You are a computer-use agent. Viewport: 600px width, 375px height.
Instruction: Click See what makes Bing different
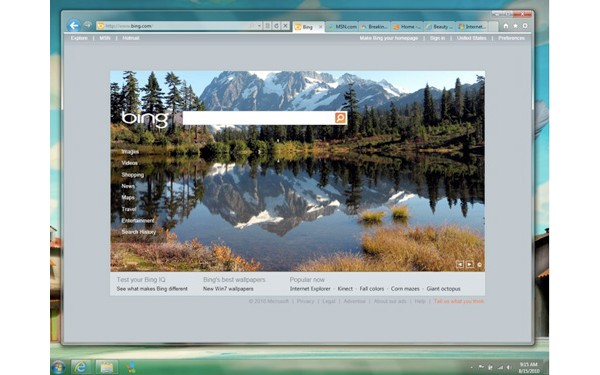coord(152,289)
